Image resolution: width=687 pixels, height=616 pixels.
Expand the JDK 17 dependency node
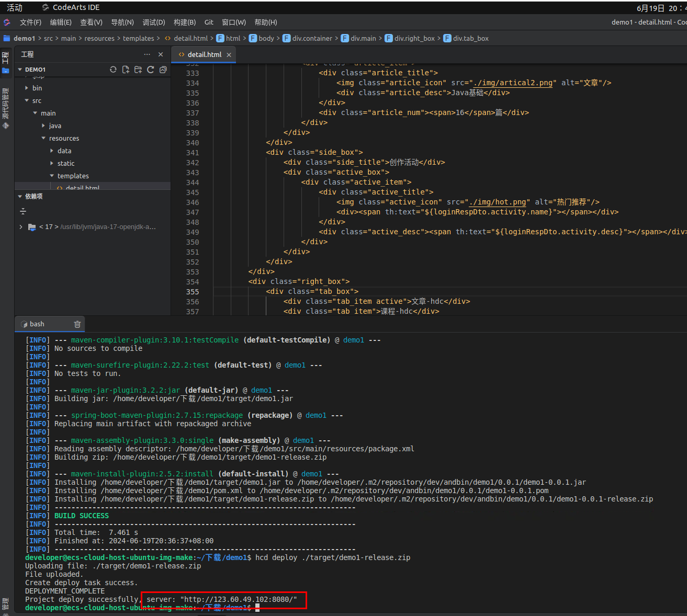click(21, 227)
